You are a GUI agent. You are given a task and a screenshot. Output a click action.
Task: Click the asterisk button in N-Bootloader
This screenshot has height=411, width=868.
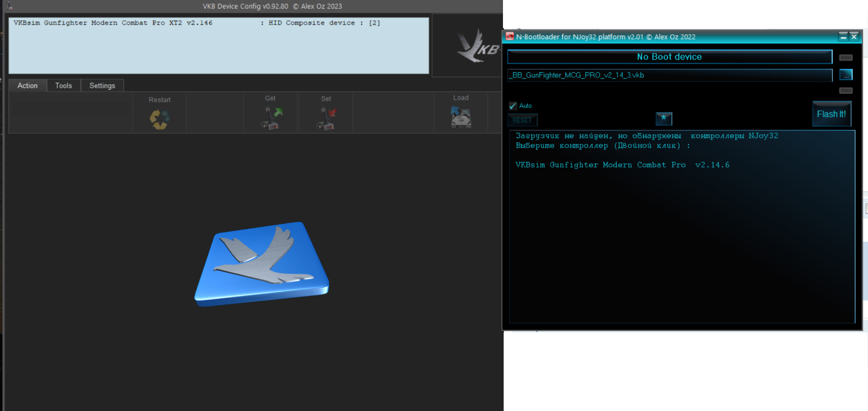664,118
